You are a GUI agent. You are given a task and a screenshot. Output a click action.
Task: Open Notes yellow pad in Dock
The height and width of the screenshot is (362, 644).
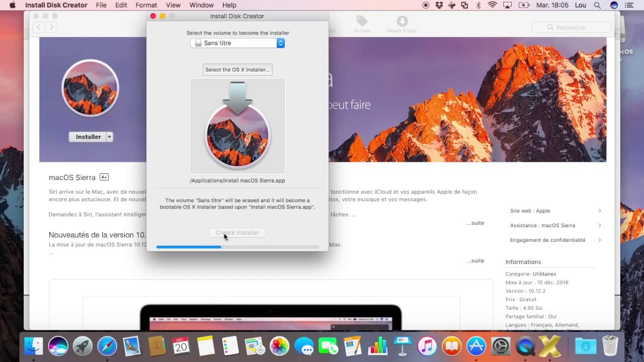coord(206,346)
